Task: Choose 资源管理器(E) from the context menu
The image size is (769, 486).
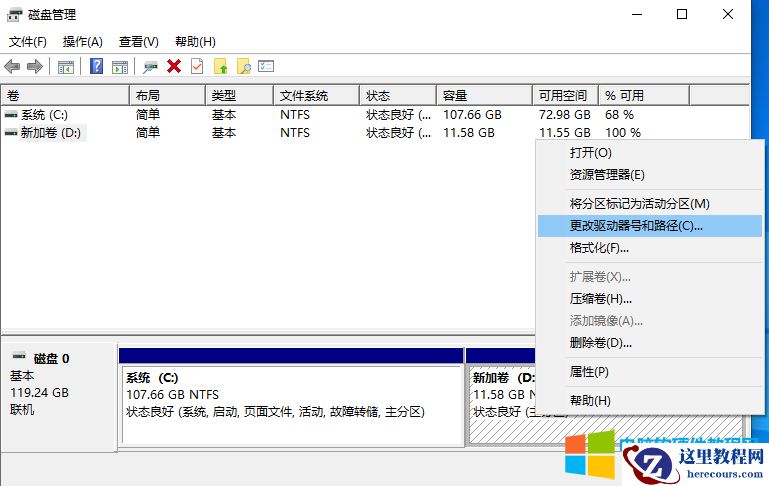Action: (650, 175)
